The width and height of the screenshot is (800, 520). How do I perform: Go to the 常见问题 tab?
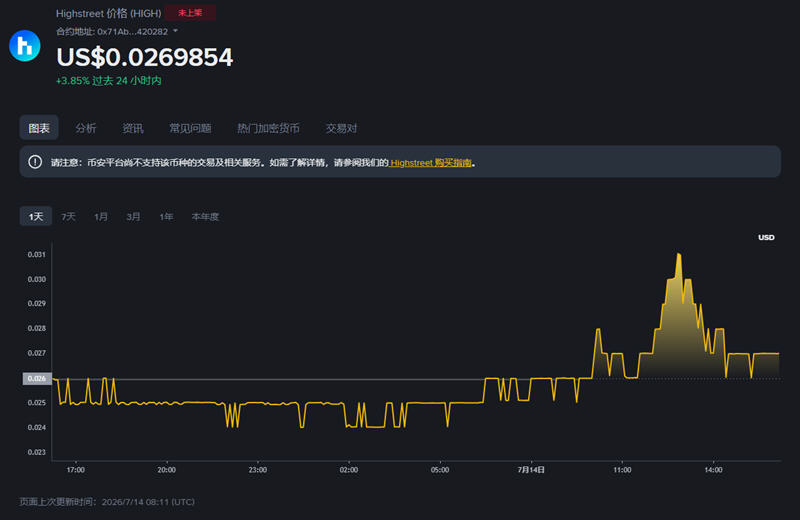[190, 128]
